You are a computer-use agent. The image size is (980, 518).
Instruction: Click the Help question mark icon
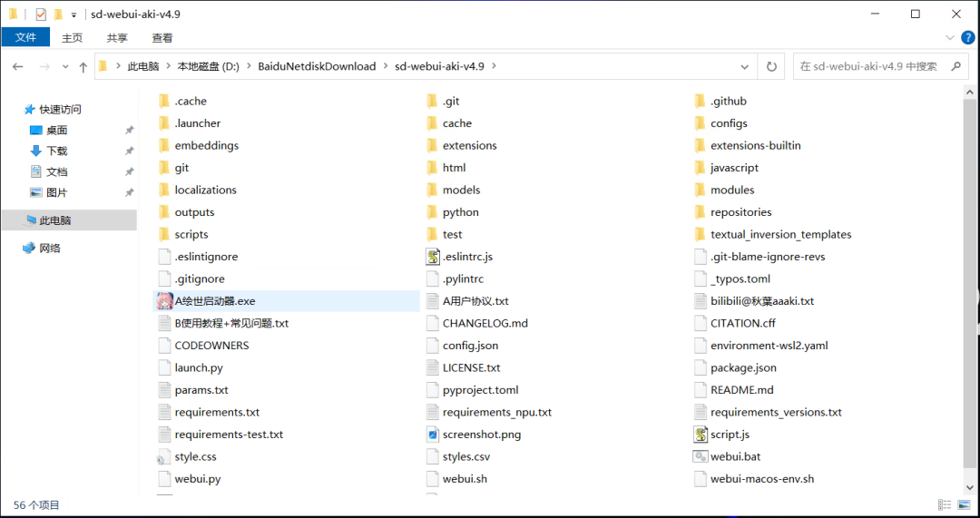[967, 38]
